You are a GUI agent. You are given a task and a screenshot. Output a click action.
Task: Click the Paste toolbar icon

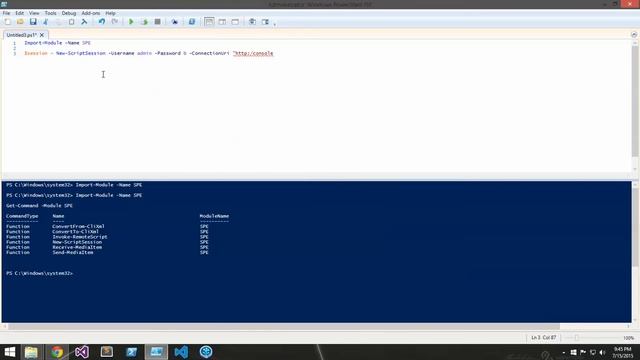coord(71,22)
